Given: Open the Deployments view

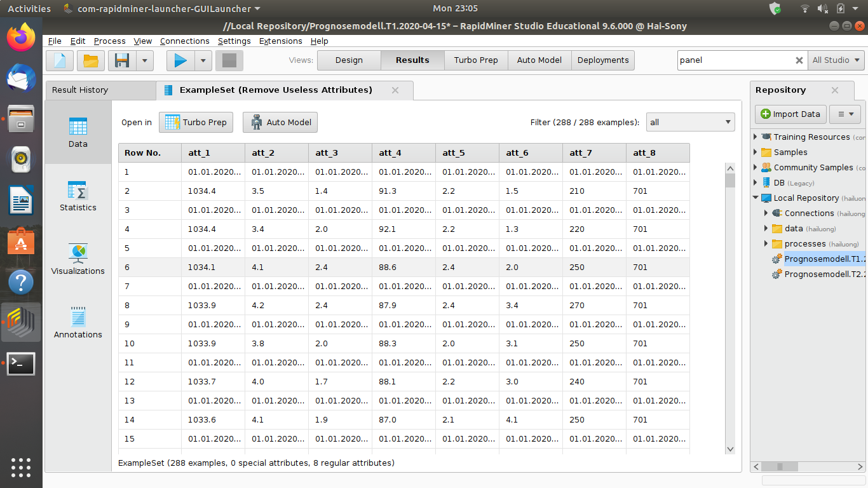Looking at the screenshot, I should coord(603,60).
